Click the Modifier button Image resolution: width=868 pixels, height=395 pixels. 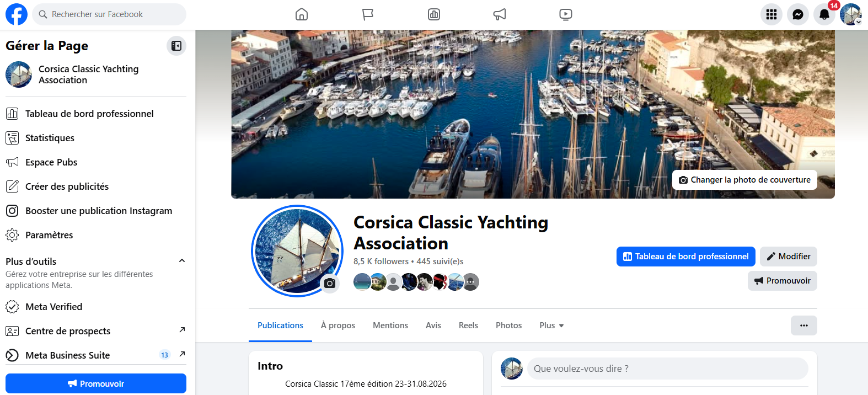pyautogui.click(x=789, y=257)
